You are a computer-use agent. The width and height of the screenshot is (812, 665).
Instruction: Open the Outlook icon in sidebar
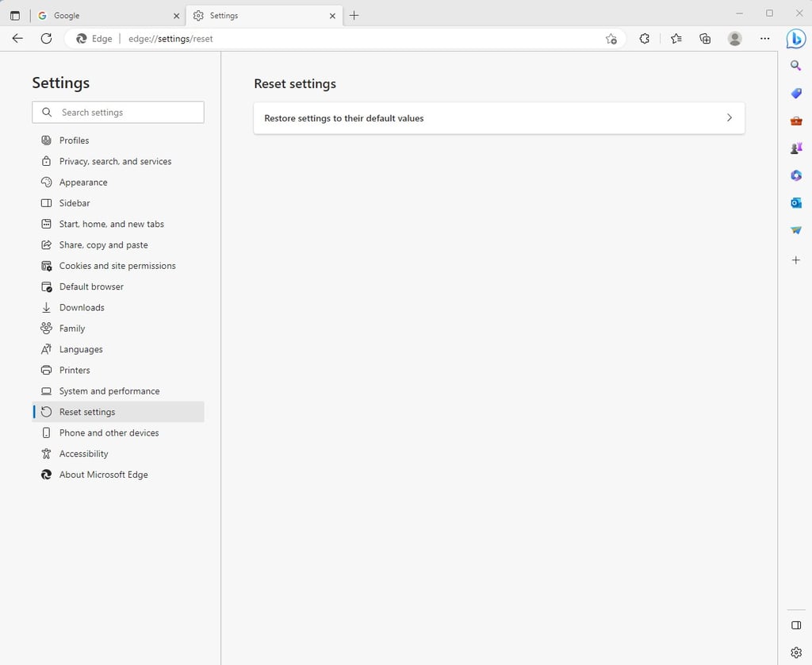pos(796,202)
